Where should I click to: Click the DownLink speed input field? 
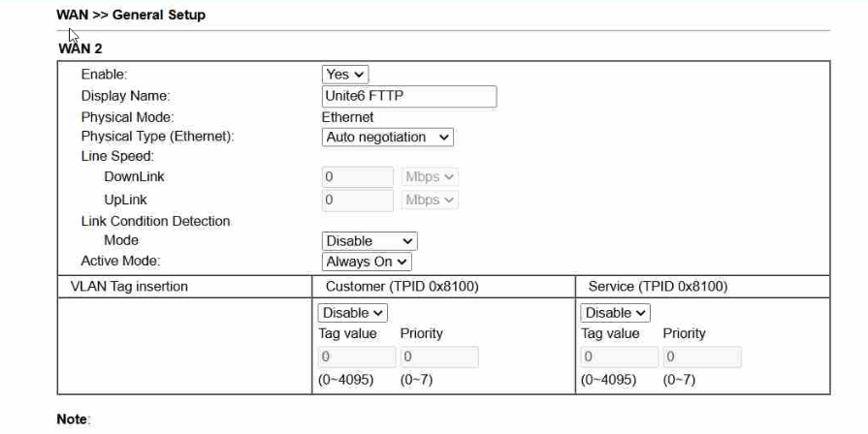[357, 177]
